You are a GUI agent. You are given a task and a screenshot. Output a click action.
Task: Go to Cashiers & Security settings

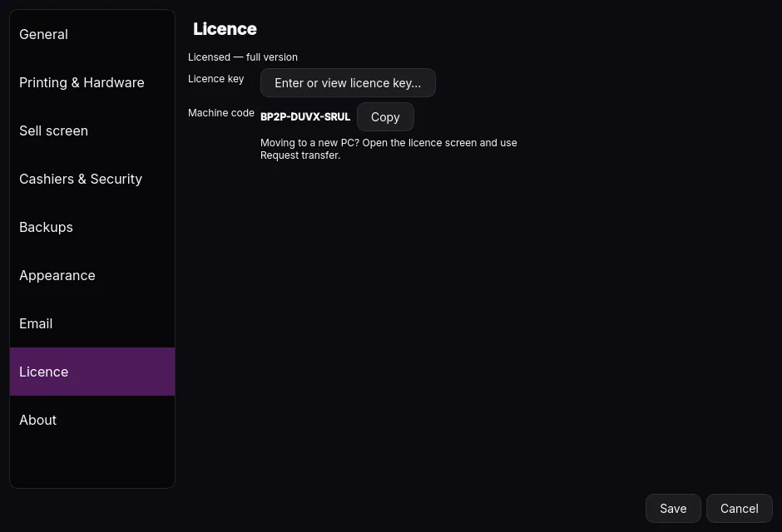click(92, 179)
